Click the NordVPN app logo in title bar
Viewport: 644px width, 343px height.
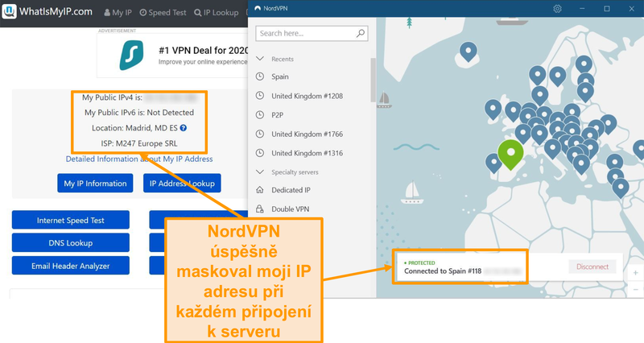point(258,8)
